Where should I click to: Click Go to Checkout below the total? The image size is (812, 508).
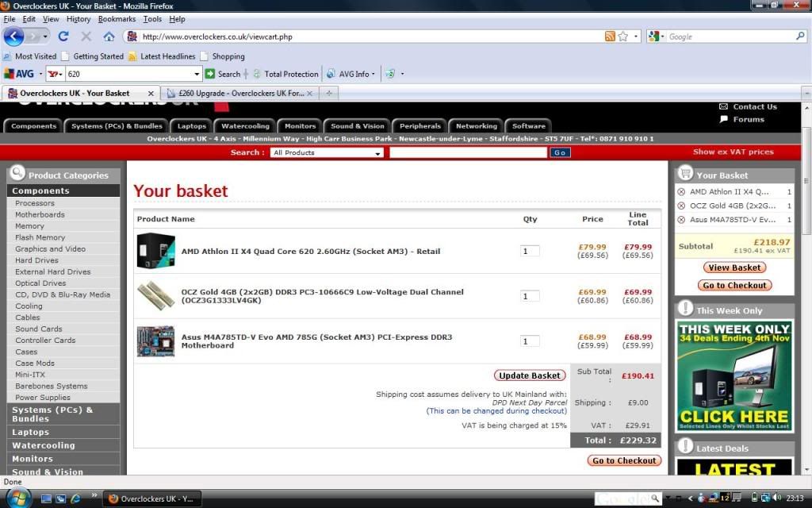[624, 460]
